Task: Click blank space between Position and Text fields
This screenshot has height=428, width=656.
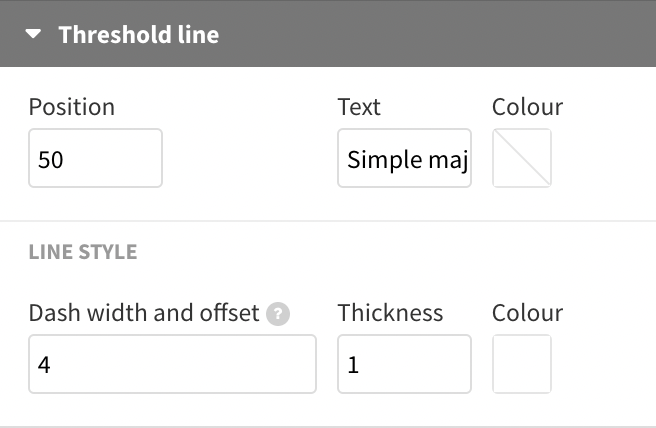Action: (x=250, y=158)
